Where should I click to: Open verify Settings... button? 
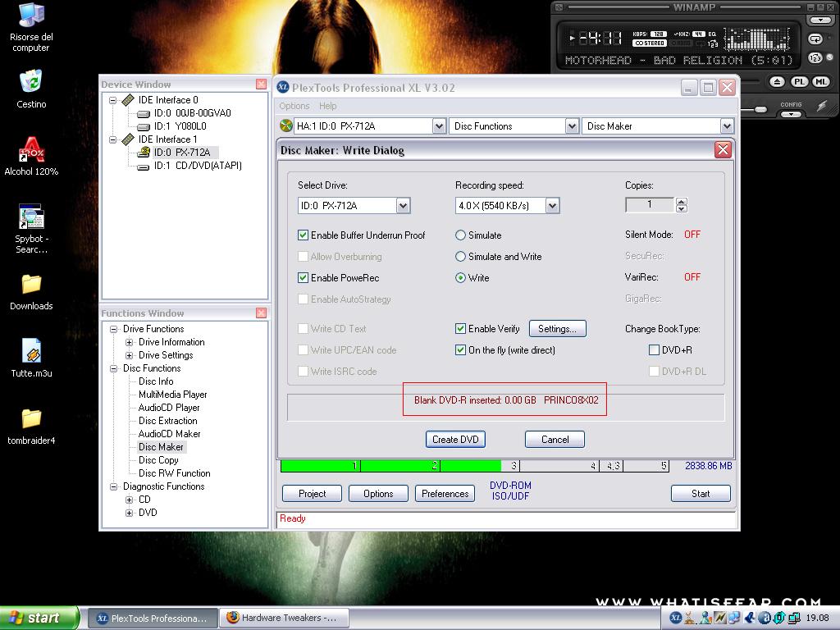pyautogui.click(x=557, y=328)
